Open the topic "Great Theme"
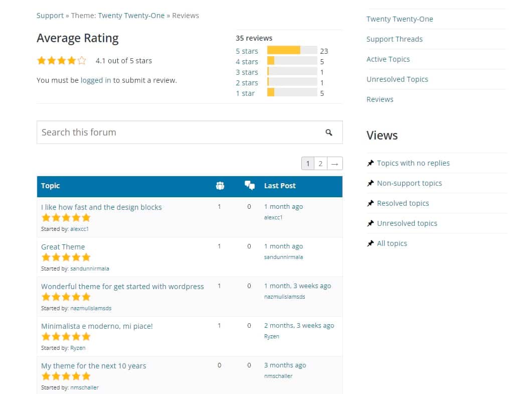 pyautogui.click(x=63, y=246)
